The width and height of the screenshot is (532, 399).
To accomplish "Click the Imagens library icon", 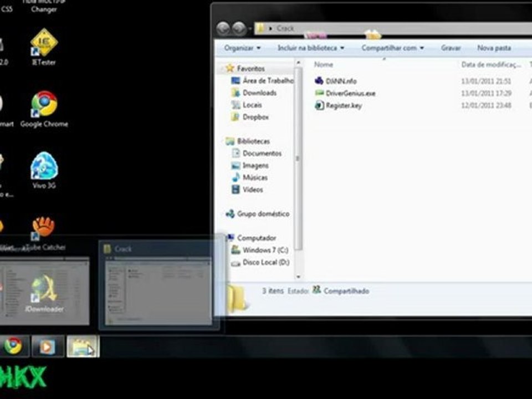I will 235,166.
